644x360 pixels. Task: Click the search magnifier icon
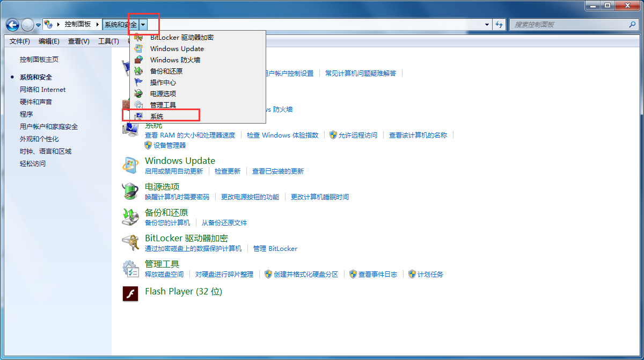point(632,25)
